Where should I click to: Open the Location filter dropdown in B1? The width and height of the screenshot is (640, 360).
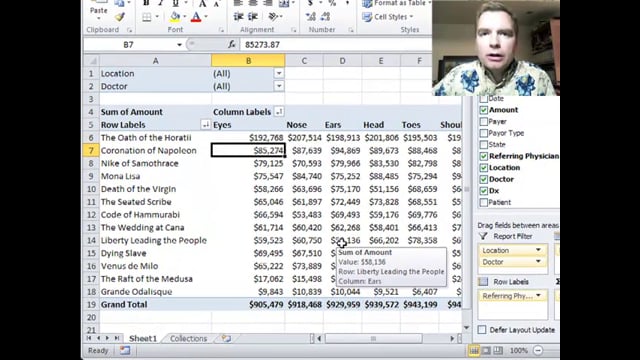[x=279, y=73]
